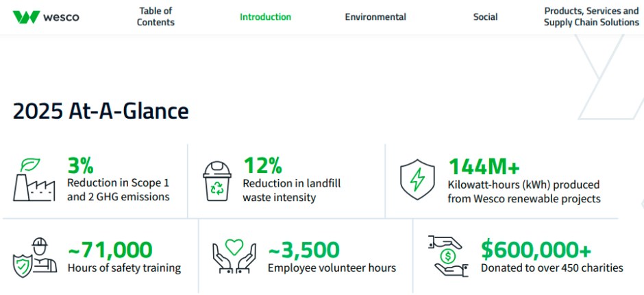Click the safety worker shield icon
This screenshot has width=644, height=295.
pos(36,257)
